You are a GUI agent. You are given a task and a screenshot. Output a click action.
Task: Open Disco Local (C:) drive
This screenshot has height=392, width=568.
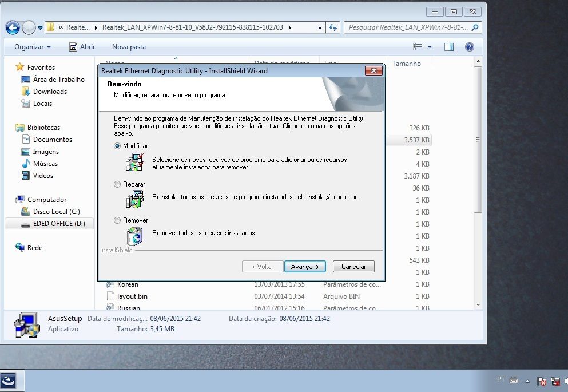click(56, 212)
